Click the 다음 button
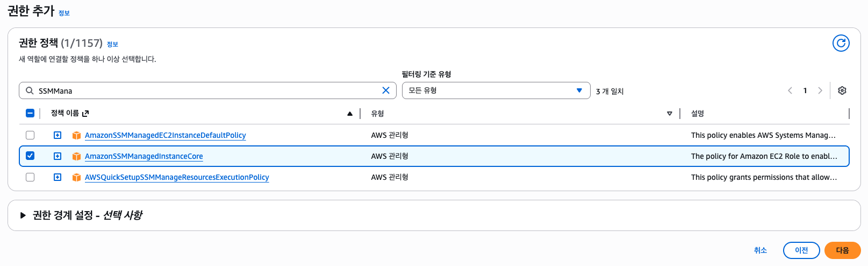Viewport: 868px width, 266px height. pyautogui.click(x=842, y=250)
